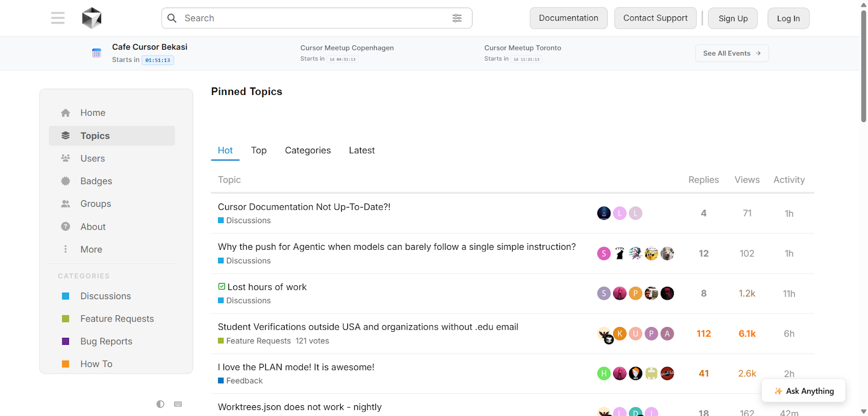Click the Groups icon in sidebar
The width and height of the screenshot is (868, 416).
tap(66, 204)
